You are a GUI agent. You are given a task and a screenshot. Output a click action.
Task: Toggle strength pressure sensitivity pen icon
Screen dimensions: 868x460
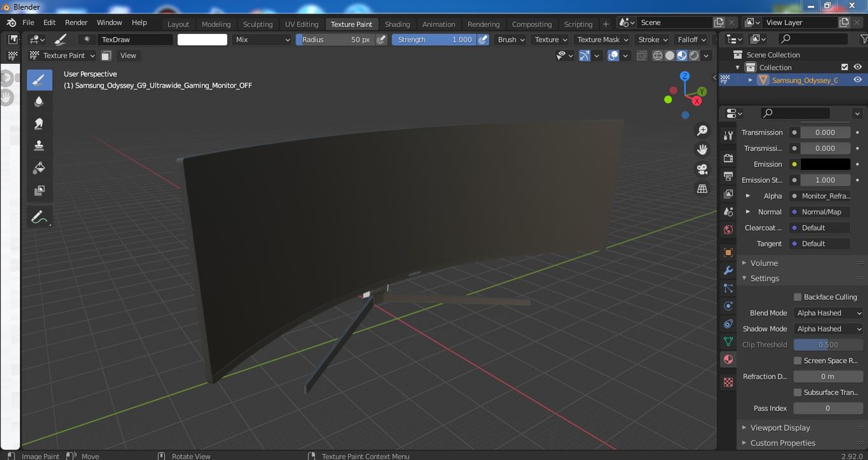click(x=483, y=40)
